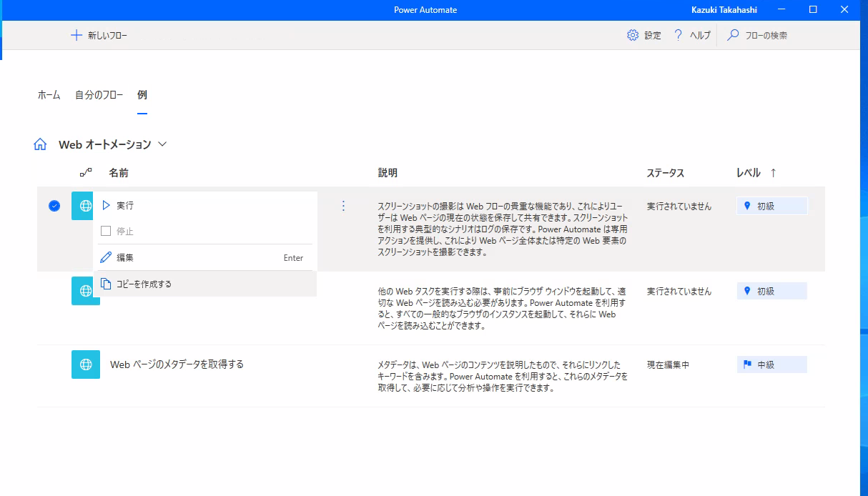Select コピーを作成する from the context menu
Viewport: 868px width, 496px height.
pyautogui.click(x=151, y=283)
